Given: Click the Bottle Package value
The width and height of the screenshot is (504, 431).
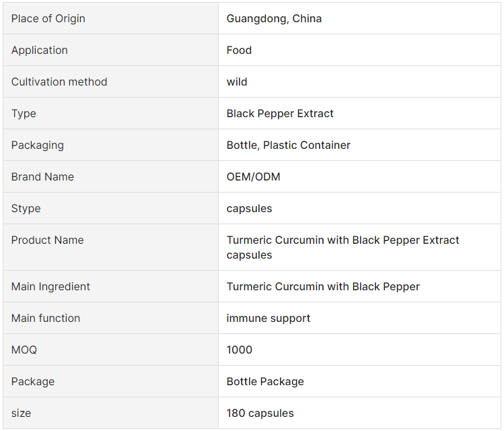Looking at the screenshot, I should pos(265,381).
